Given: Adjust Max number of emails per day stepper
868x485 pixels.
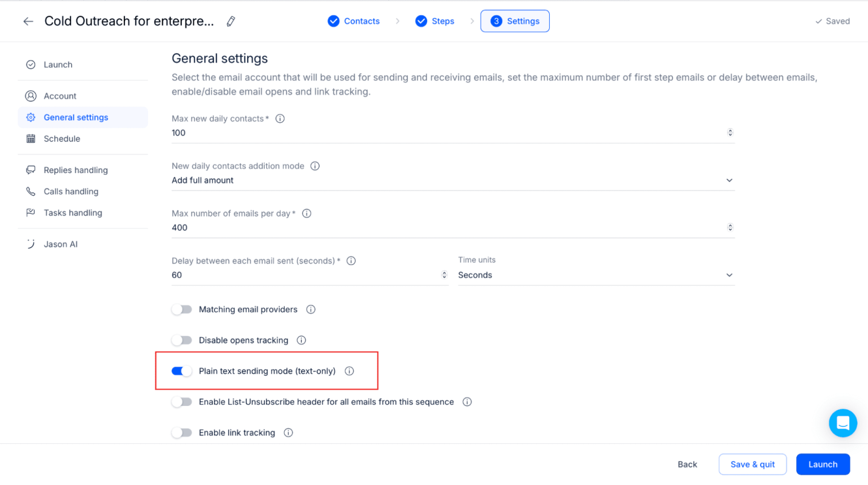Looking at the screenshot, I should [730, 227].
